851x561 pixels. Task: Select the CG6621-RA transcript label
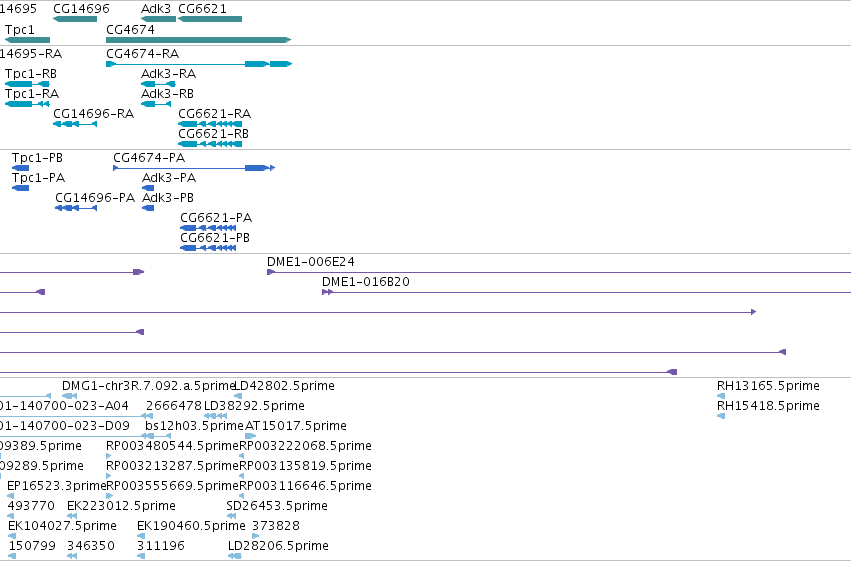(x=214, y=114)
